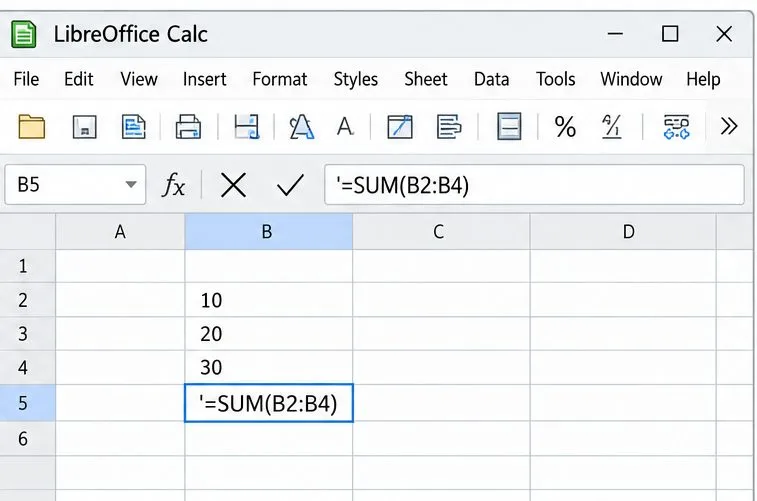Accept formula input with checkmark icon

(290, 185)
